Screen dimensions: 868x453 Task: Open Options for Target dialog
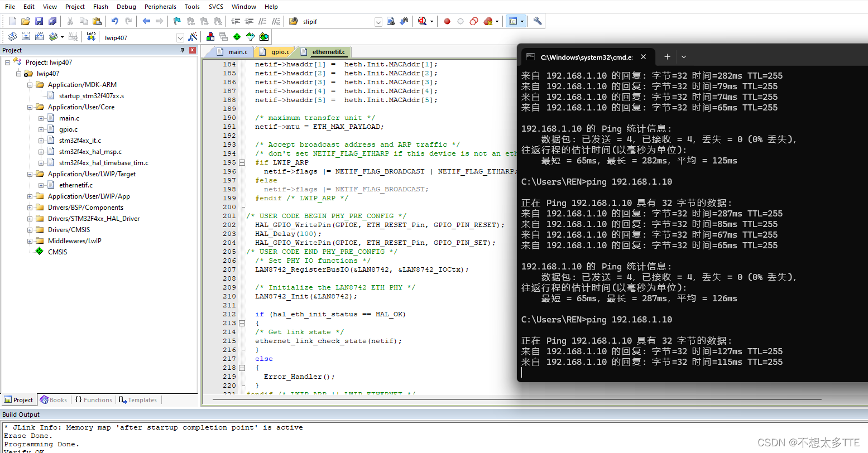(x=193, y=37)
